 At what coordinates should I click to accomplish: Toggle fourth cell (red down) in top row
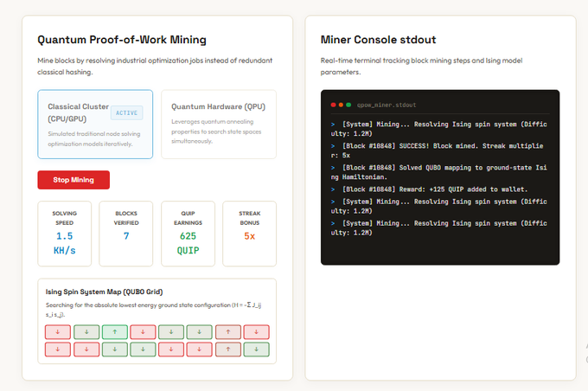143,332
